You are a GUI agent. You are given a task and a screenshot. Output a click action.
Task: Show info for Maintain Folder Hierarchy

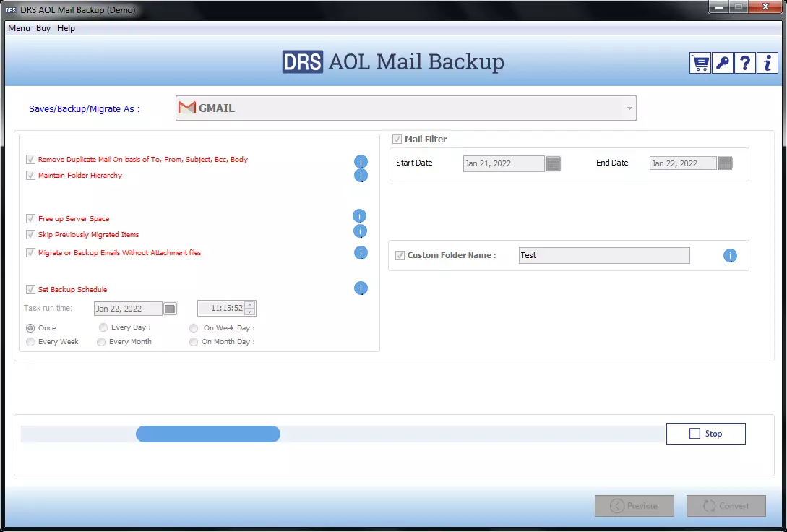tap(361, 176)
